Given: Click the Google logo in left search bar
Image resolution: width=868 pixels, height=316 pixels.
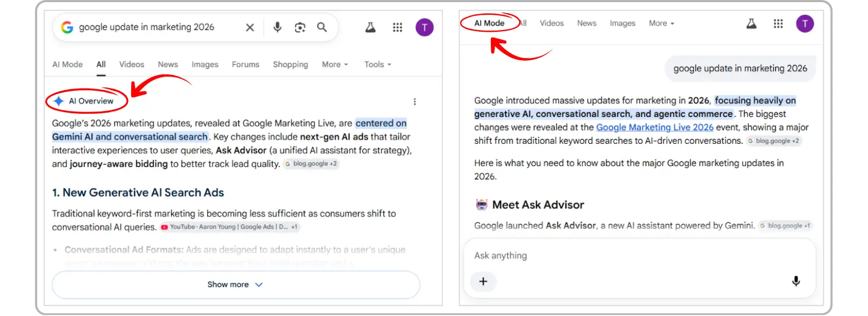Looking at the screenshot, I should (x=67, y=27).
